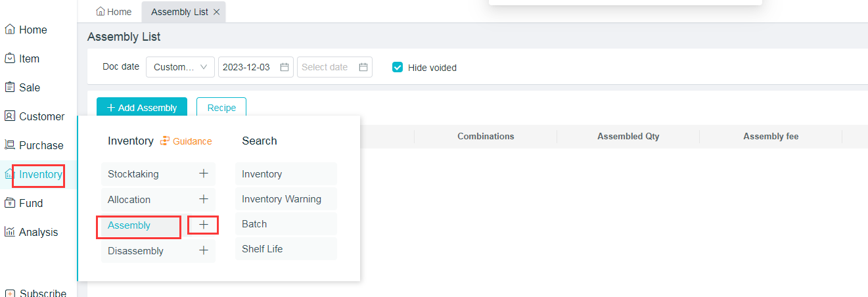Viewport: 868px width, 297px height.
Task: Click the Purchase sidebar item
Action: [x=41, y=145]
